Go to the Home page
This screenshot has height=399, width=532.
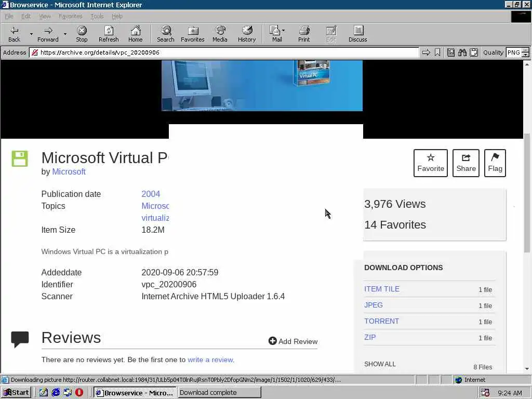[x=136, y=34]
